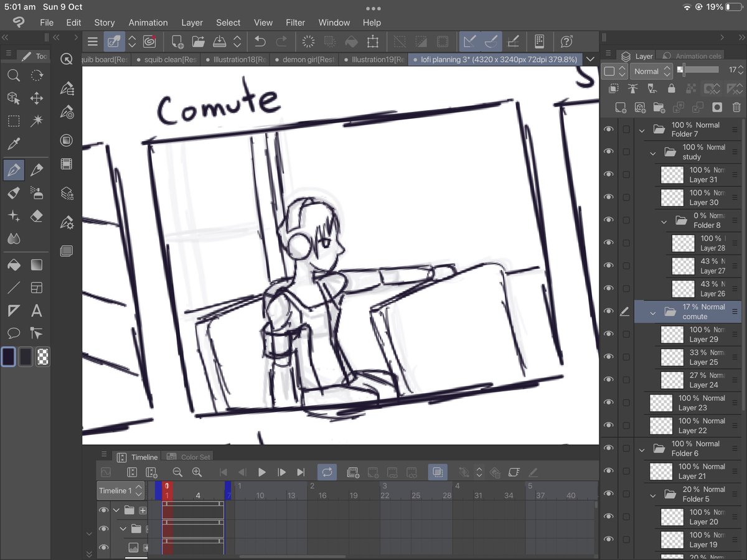The image size is (747, 560).
Task: Zoom out the timeline
Action: [177, 472]
